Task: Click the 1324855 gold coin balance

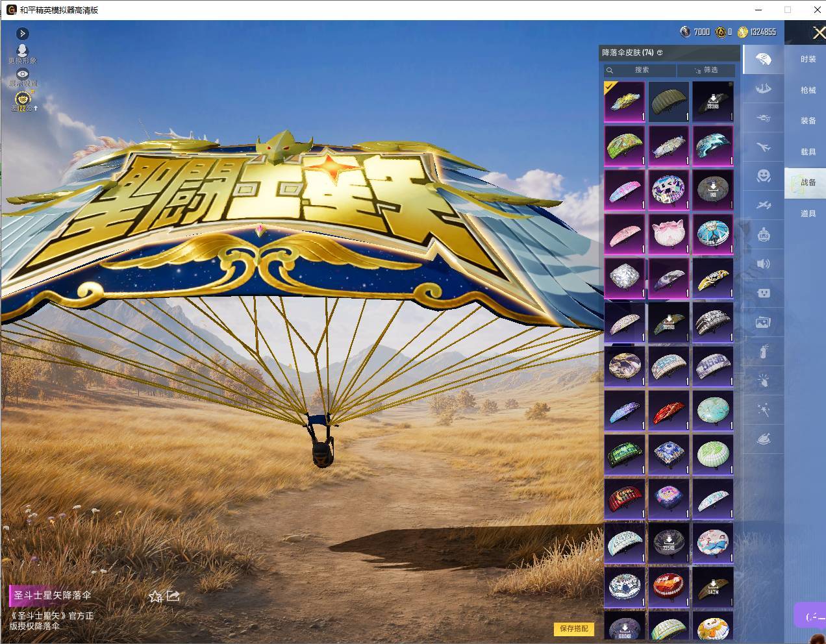Action: 757,32
